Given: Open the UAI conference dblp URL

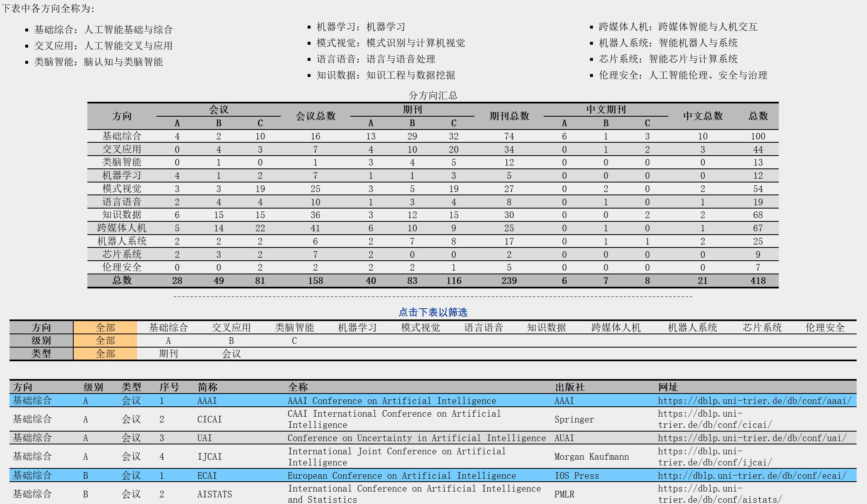Looking at the screenshot, I should click(x=752, y=438).
